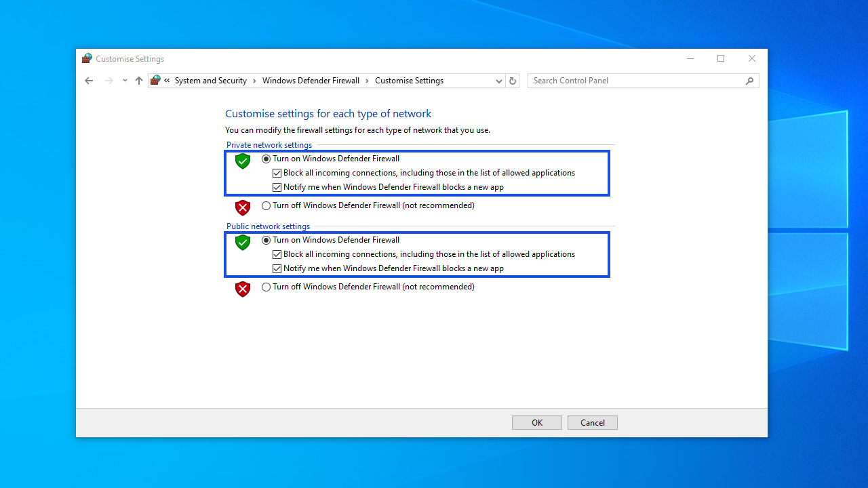Screen dimensions: 868x488
Task: Expand the chevron after Windows Defender Firewall breadcrumb
Action: point(368,81)
